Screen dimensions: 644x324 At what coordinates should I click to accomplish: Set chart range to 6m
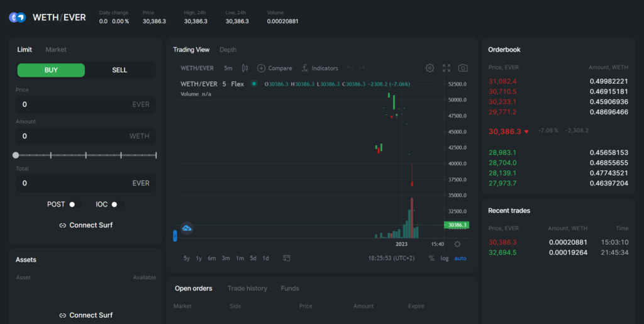[211, 259]
